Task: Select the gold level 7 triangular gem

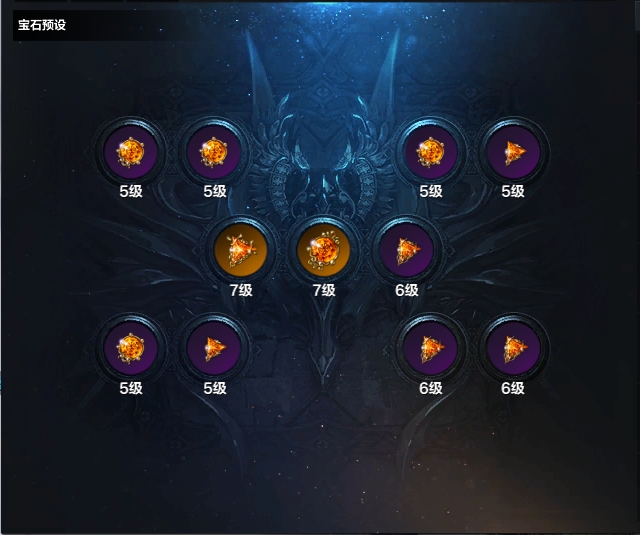Action: pos(241,250)
